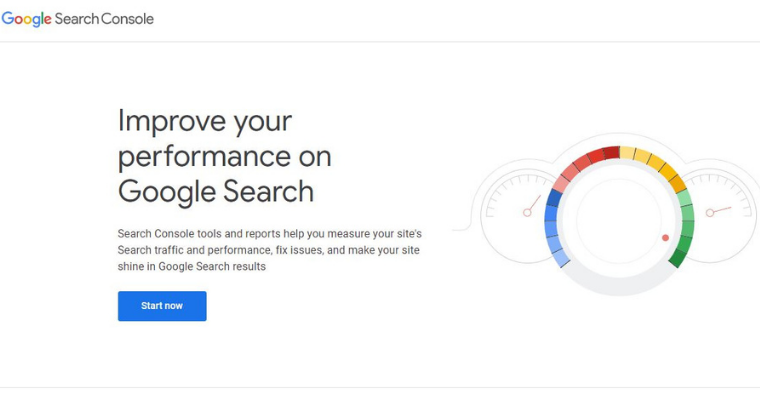Screen dimensions: 760x400
Task: Click the Search Console tools description paragraph
Action: coord(269,250)
